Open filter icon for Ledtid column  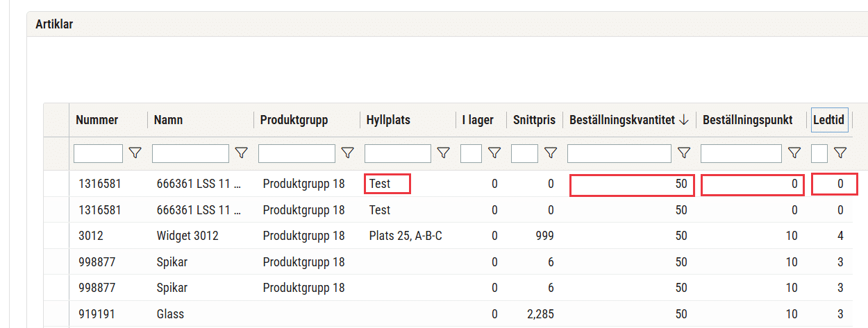840,153
